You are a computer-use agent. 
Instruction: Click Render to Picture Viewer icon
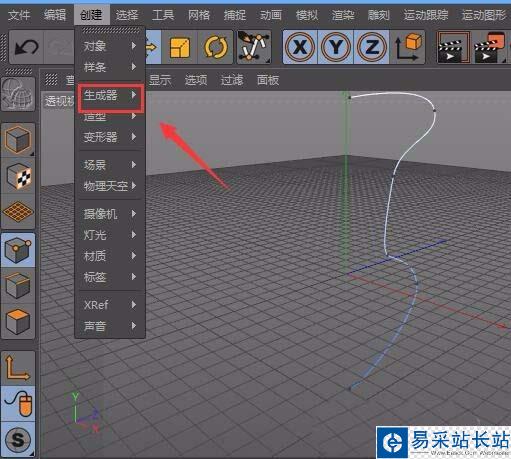tap(489, 47)
